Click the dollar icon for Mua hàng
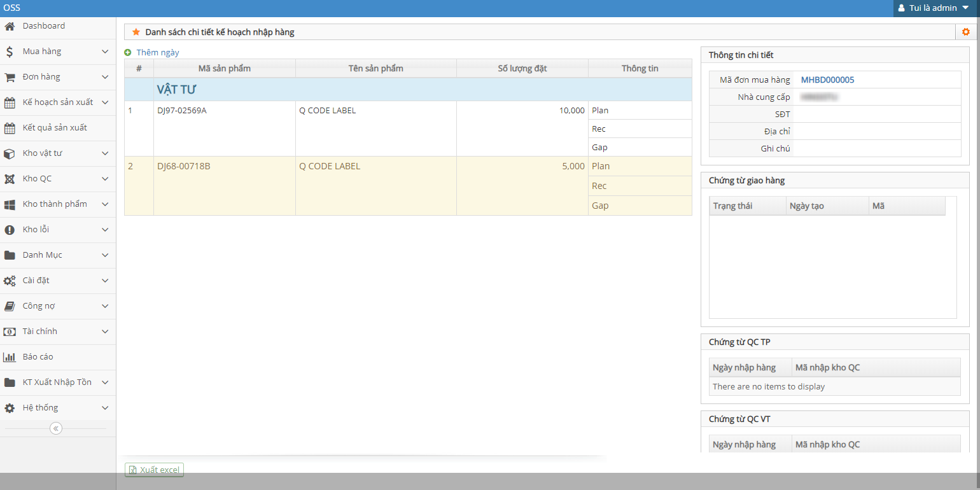The image size is (980, 490). 10,52
